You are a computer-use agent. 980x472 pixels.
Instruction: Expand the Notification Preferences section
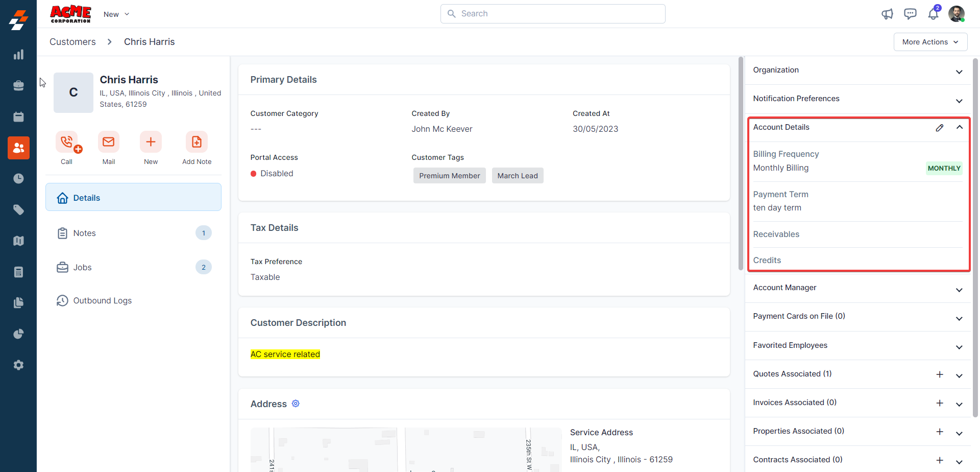(x=959, y=101)
